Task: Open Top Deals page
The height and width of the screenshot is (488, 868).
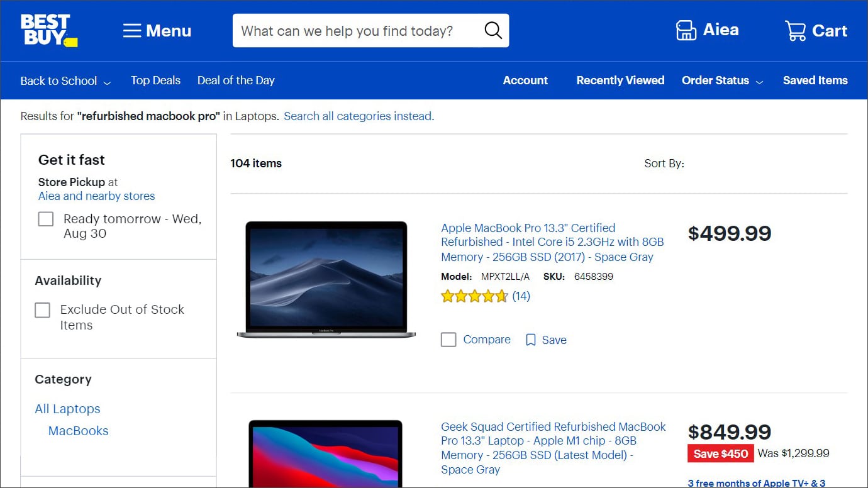Action: coord(155,80)
